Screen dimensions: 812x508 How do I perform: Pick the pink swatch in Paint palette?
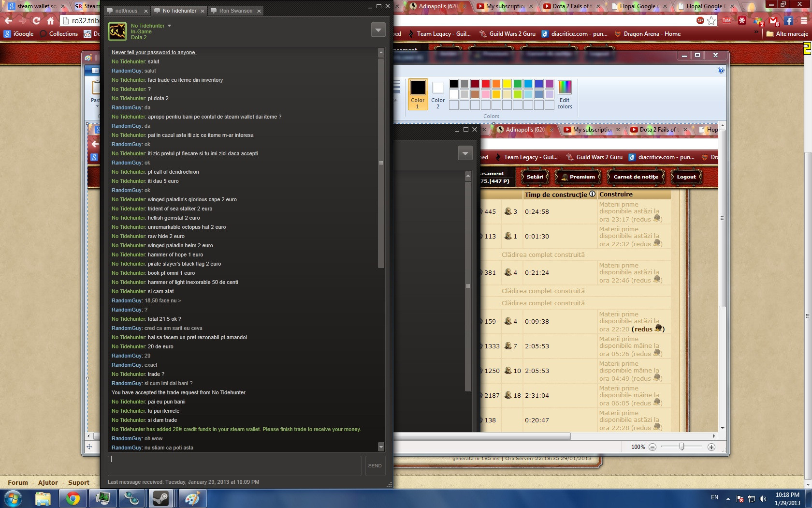pyautogui.click(x=486, y=94)
